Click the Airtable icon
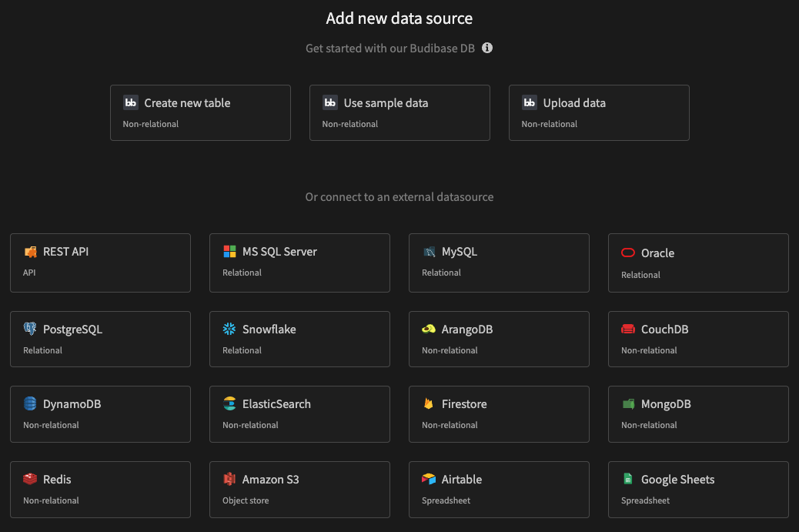This screenshot has width=799, height=532. pyautogui.click(x=429, y=479)
